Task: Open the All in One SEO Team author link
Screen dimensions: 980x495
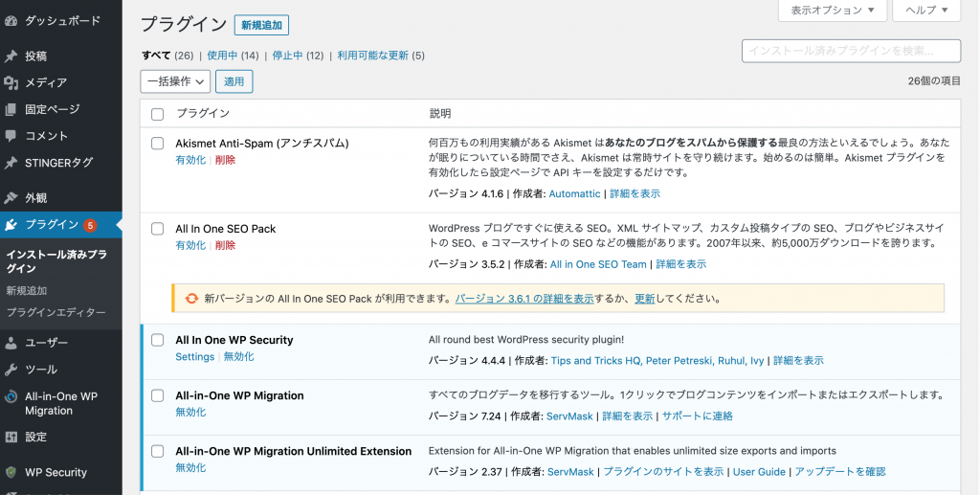Action: coord(598,264)
